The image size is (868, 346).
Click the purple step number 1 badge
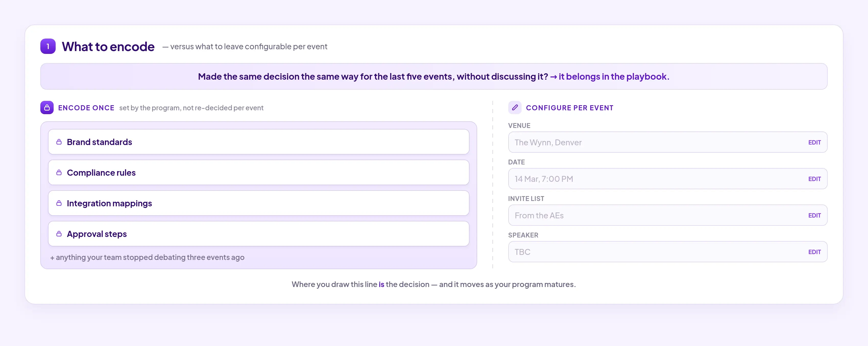(x=48, y=46)
